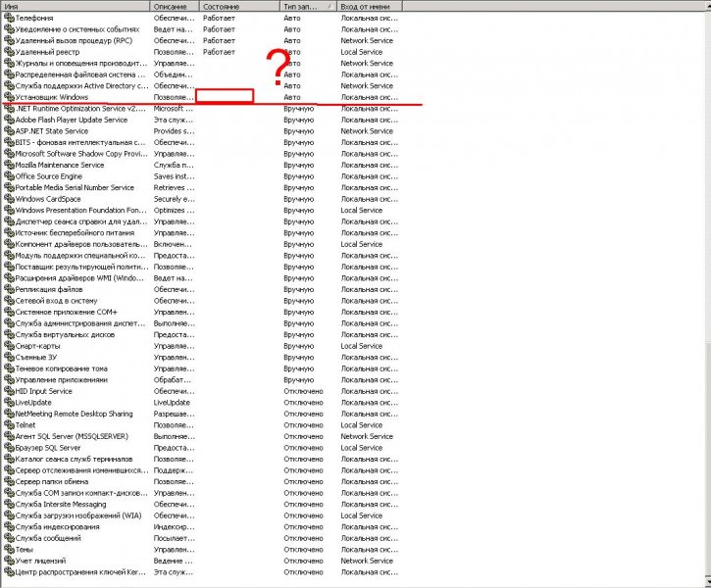Click the icon beside Adobe Flash Player Update Service

click(8, 121)
